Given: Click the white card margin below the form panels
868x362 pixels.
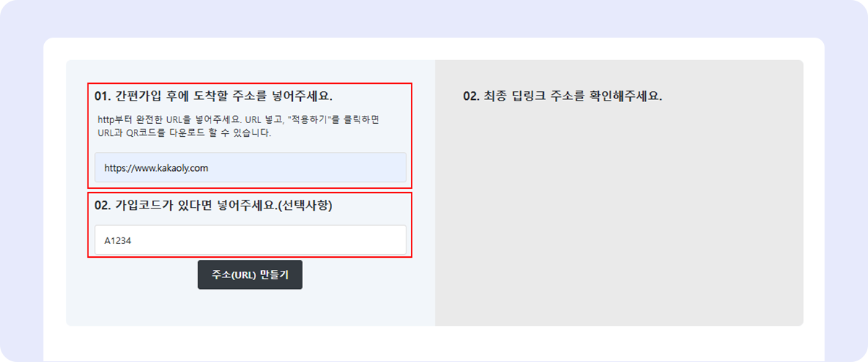Looking at the screenshot, I should (x=434, y=344).
